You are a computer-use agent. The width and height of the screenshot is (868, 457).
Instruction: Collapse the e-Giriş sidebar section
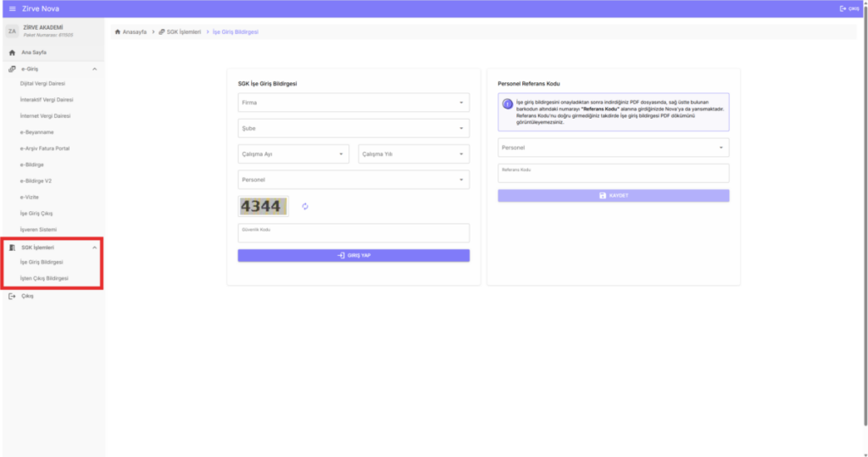point(95,70)
